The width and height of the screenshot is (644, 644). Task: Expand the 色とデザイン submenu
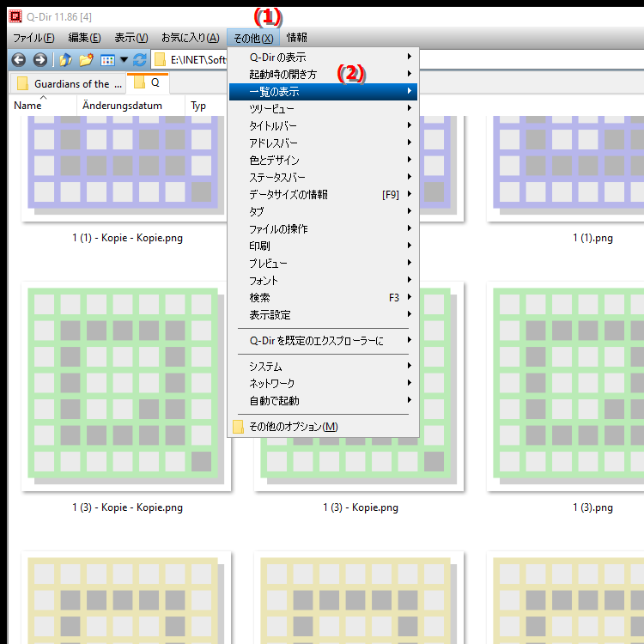(x=323, y=161)
